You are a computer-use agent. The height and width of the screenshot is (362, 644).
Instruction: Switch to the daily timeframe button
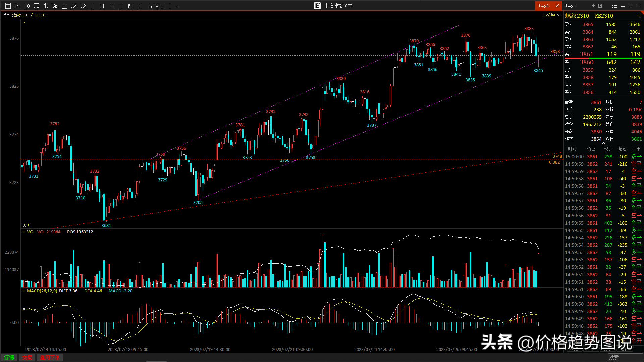[x=168, y=6]
